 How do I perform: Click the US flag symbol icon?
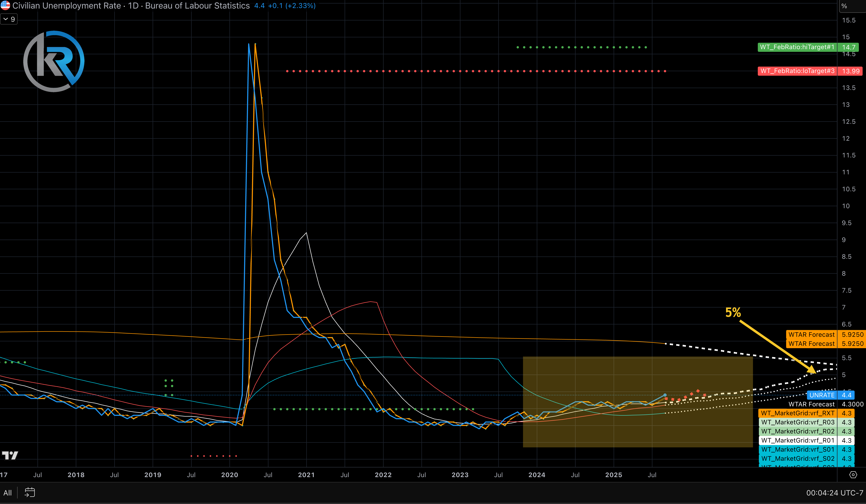pyautogui.click(x=5, y=5)
